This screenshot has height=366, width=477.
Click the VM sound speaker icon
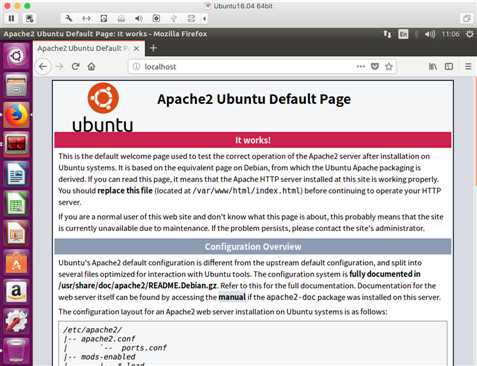[x=139, y=19]
